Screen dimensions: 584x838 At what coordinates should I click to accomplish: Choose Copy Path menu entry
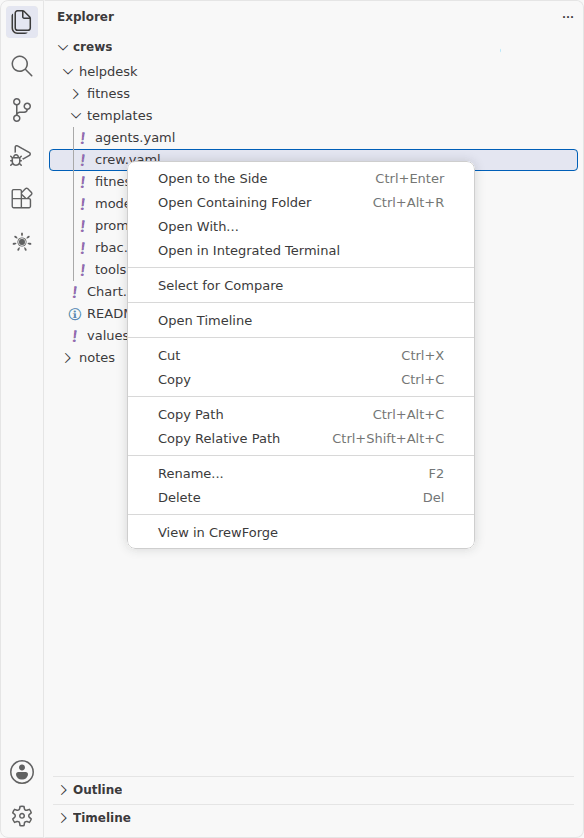pyautogui.click(x=301, y=415)
